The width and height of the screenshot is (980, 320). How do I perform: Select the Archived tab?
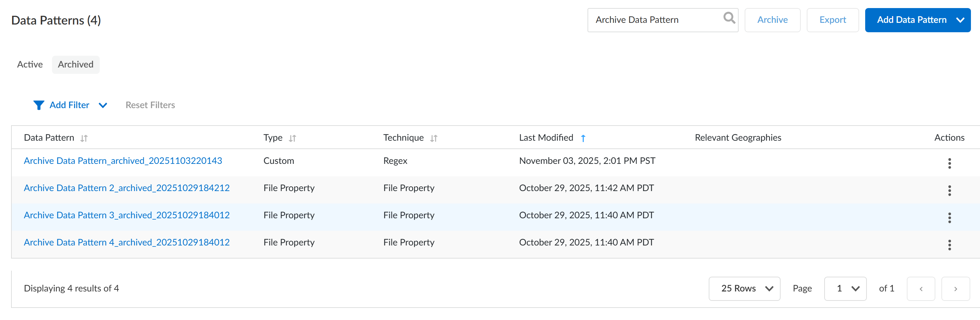click(x=75, y=64)
